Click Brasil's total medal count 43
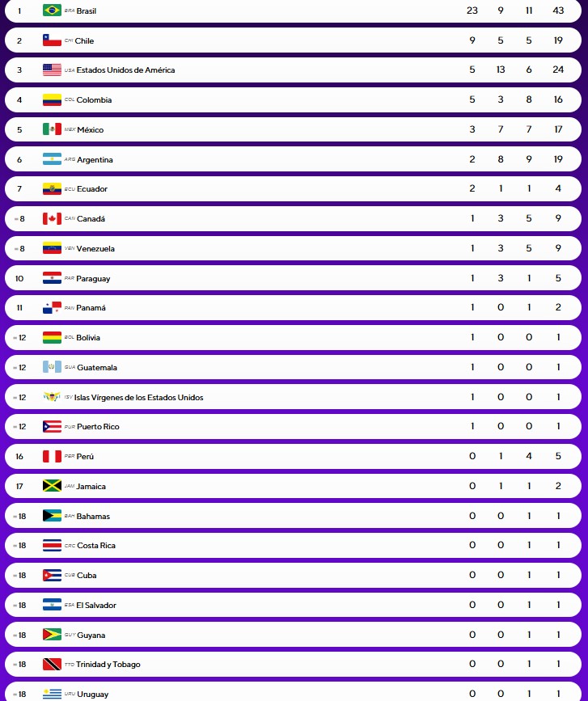Image resolution: width=588 pixels, height=701 pixels. (x=558, y=11)
